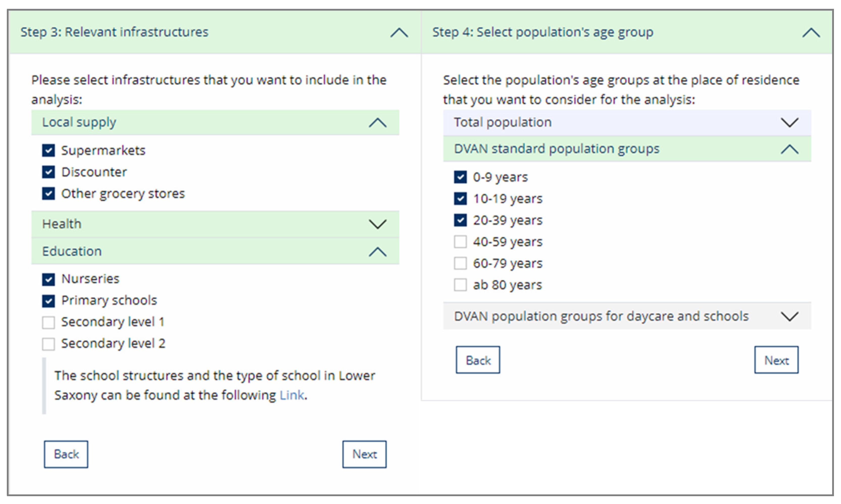Image resolution: width=841 pixels, height=504 pixels.
Task: Collapse the Step 3 Relevant infrastructures panel
Action: [x=399, y=33]
